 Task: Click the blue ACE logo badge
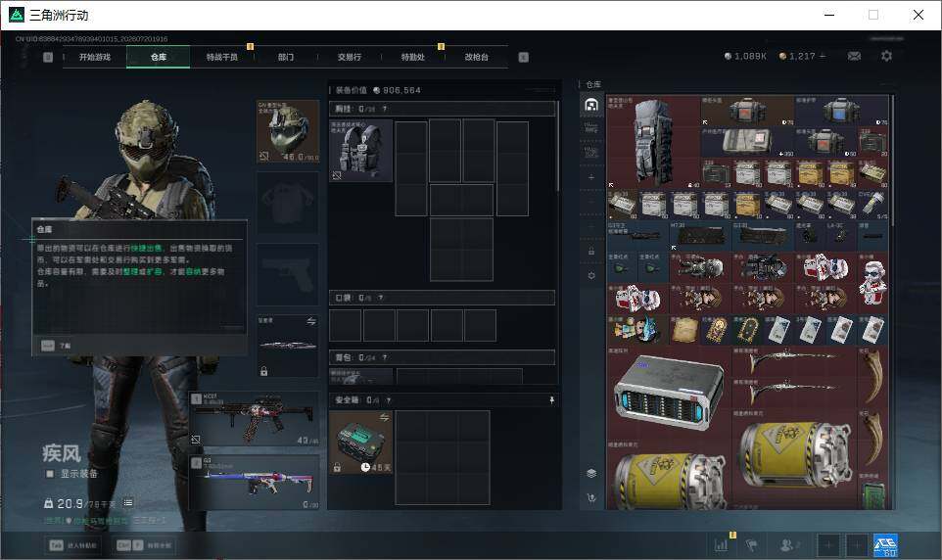[885, 545]
